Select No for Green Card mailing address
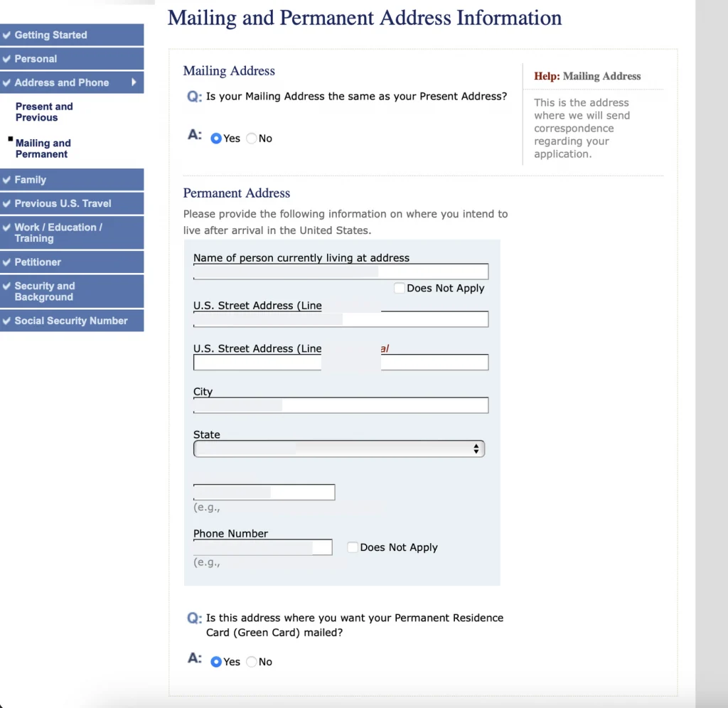Image resolution: width=728 pixels, height=708 pixels. [251, 662]
